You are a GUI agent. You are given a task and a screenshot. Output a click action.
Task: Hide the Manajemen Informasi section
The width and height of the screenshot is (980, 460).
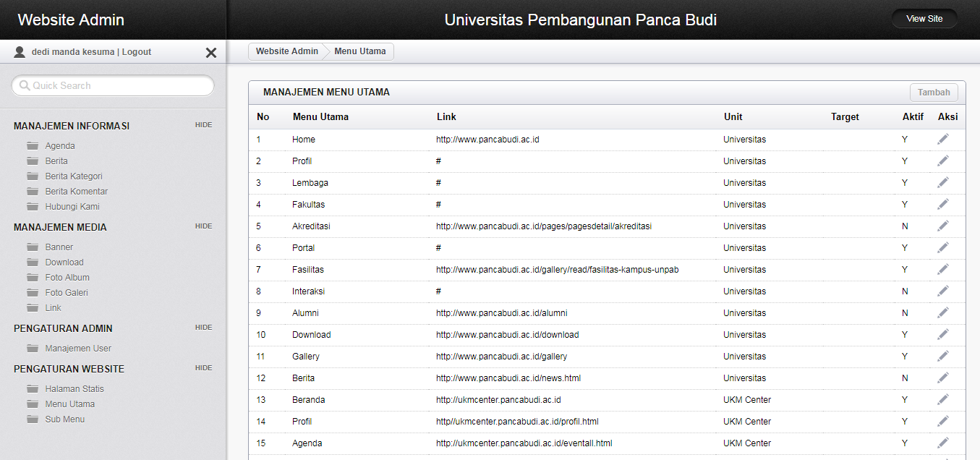pos(203,125)
